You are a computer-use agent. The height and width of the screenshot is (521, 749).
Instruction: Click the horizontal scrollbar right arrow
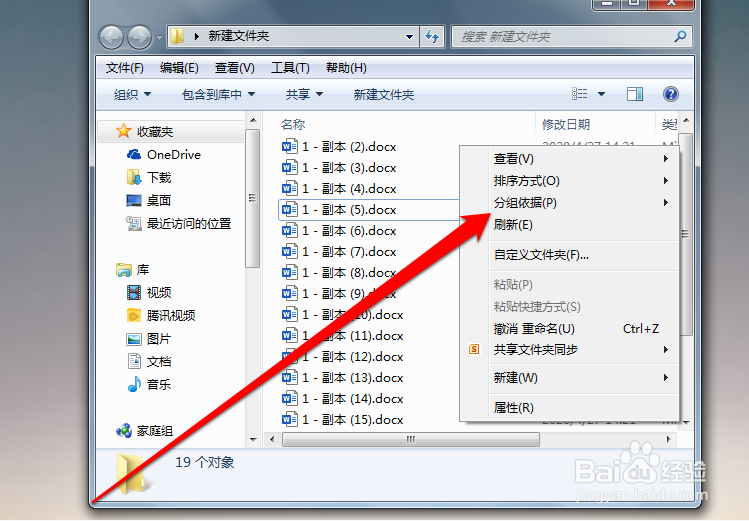click(668, 439)
